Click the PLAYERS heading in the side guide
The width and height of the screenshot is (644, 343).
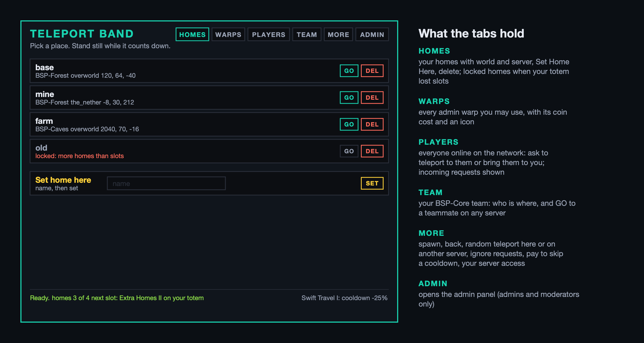point(438,142)
